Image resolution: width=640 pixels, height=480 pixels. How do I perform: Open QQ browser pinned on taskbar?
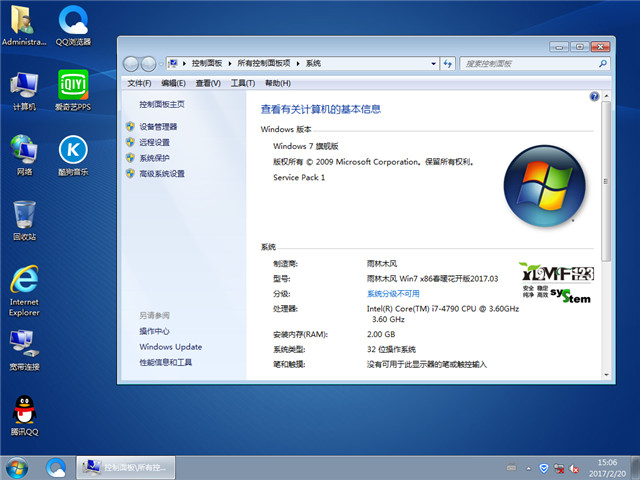(x=56, y=468)
